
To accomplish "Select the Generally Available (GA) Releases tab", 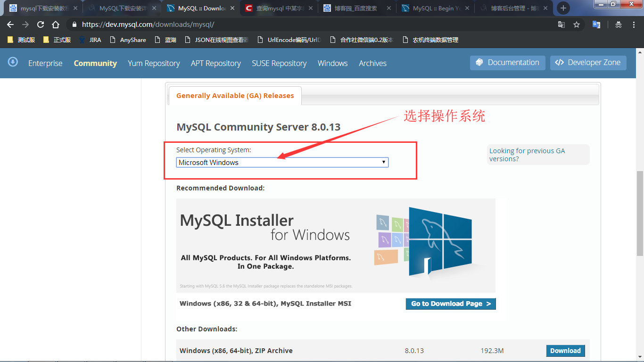I will pos(235,96).
